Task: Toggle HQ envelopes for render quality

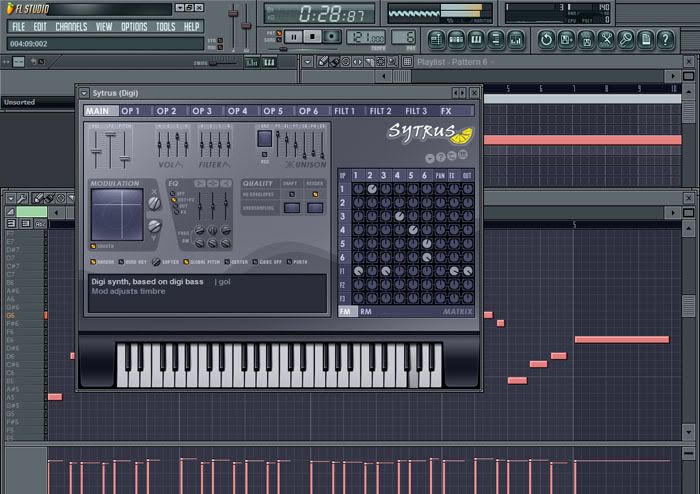Action: pyautogui.click(x=315, y=195)
